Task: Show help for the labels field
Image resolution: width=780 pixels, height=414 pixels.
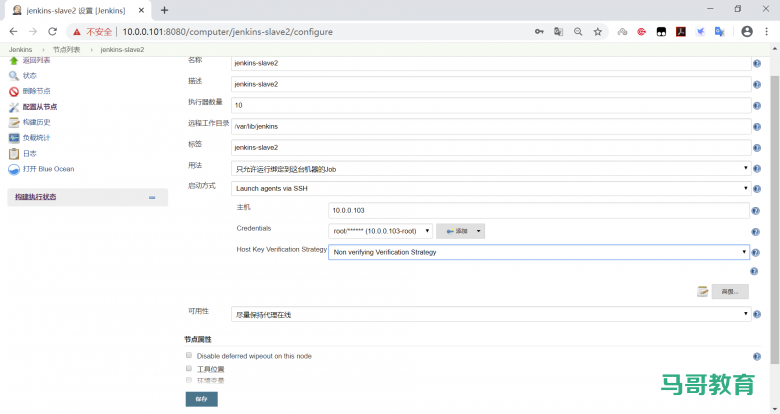Action: coord(757,148)
